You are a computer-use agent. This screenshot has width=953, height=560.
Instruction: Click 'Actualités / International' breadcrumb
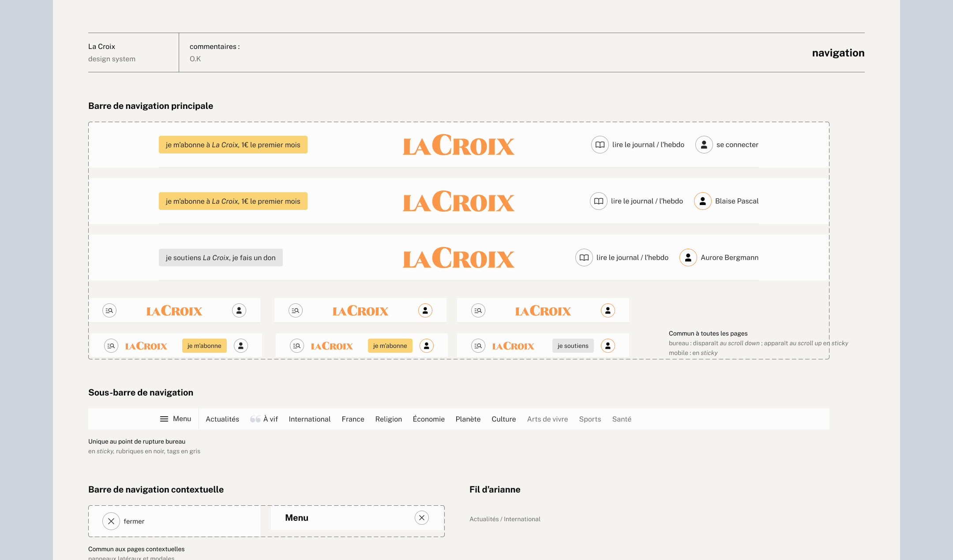[x=505, y=519]
